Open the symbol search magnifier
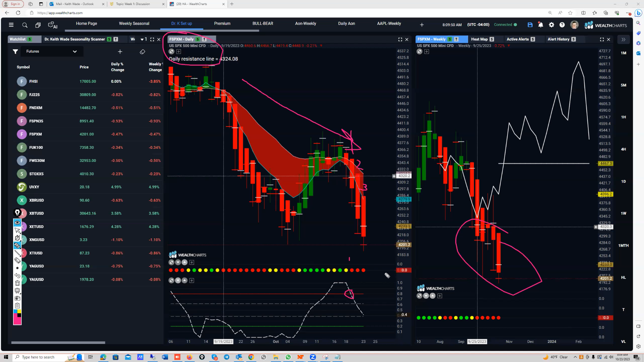 coord(25,25)
